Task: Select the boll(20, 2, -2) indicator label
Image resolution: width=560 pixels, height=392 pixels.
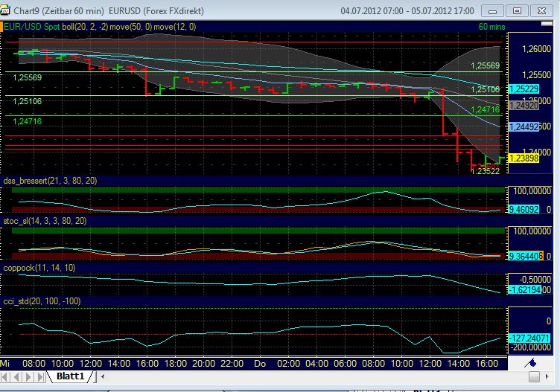Action: pos(85,27)
